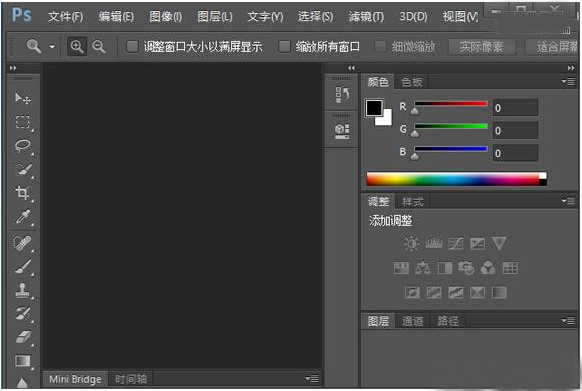The width and height of the screenshot is (582, 391).
Task: Open the 编辑(E) menu
Action: 116,17
